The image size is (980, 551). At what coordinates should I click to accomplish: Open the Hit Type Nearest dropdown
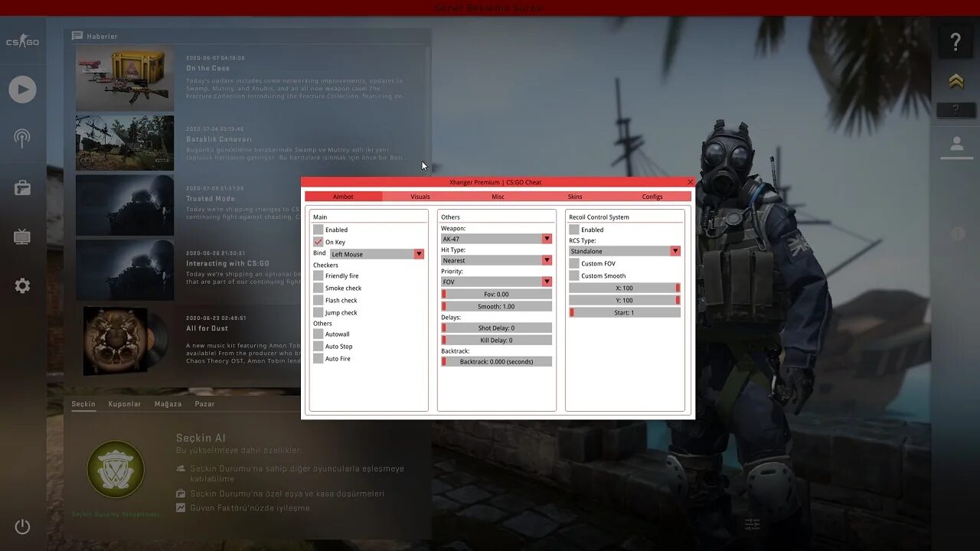(496, 260)
